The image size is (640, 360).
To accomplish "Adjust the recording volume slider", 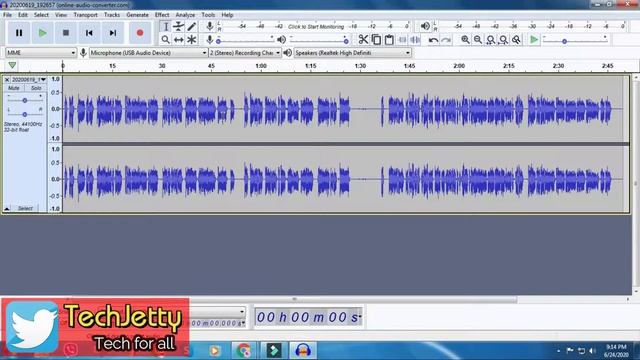I will pos(245,40).
